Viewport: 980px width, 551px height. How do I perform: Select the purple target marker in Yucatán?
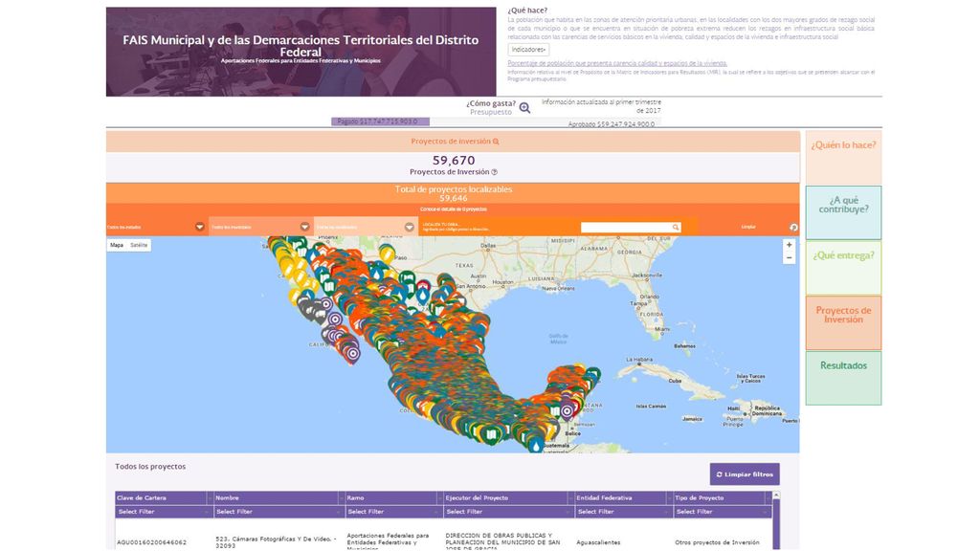(x=567, y=411)
